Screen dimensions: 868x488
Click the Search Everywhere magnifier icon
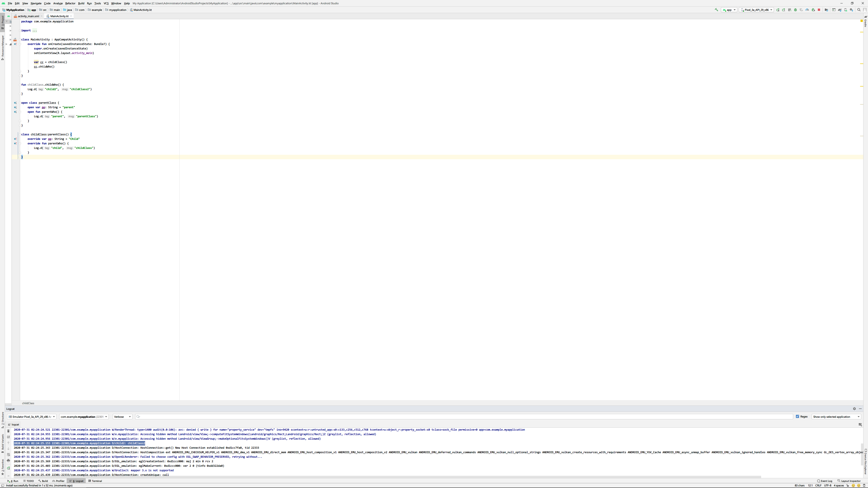tap(859, 10)
